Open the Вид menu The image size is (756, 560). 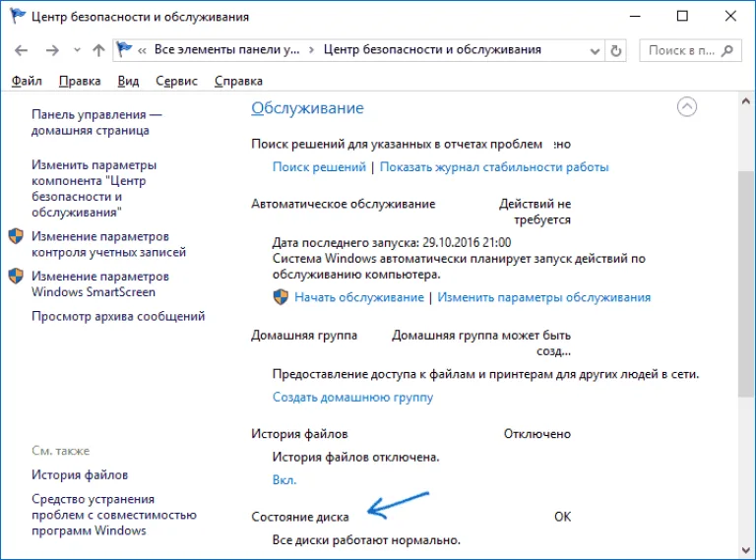coord(128,81)
